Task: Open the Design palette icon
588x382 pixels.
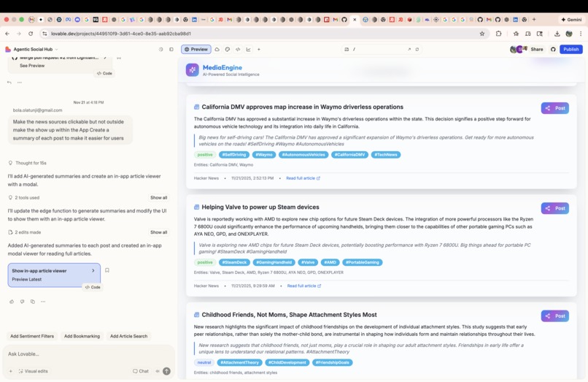Action: click(228, 49)
